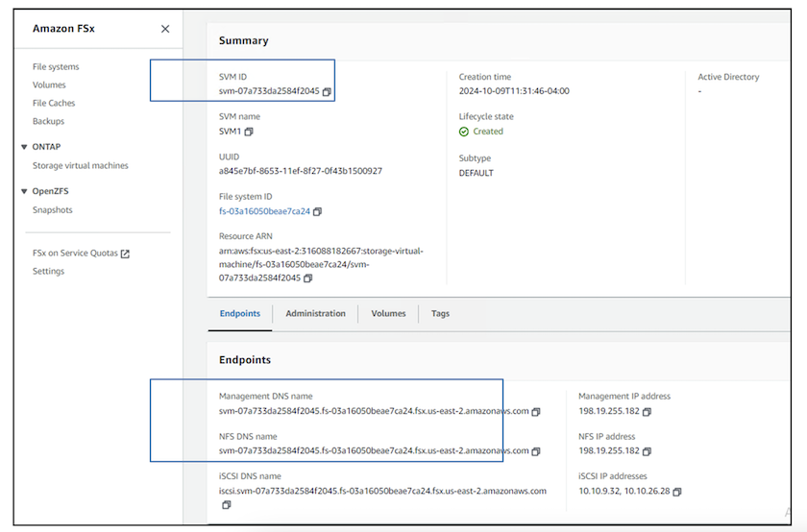Copy the NFS IP address

pyautogui.click(x=647, y=450)
